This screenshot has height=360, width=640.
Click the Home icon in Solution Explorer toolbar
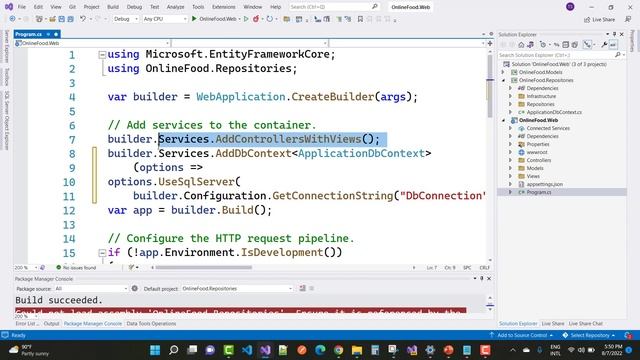[x=521, y=45]
